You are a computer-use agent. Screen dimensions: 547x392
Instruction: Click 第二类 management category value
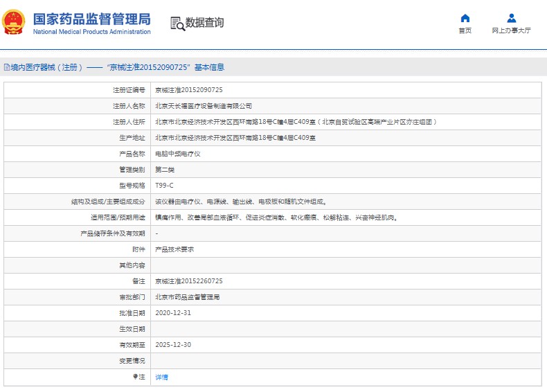[165, 170]
